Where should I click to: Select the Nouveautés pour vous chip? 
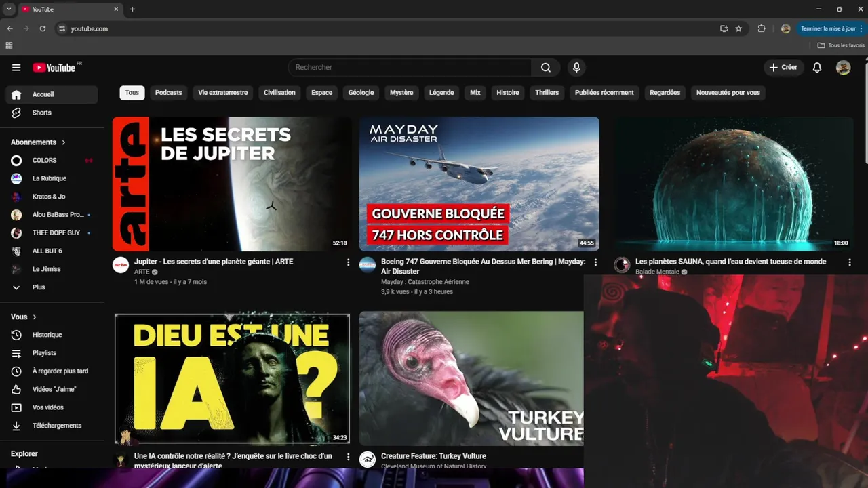coord(728,93)
